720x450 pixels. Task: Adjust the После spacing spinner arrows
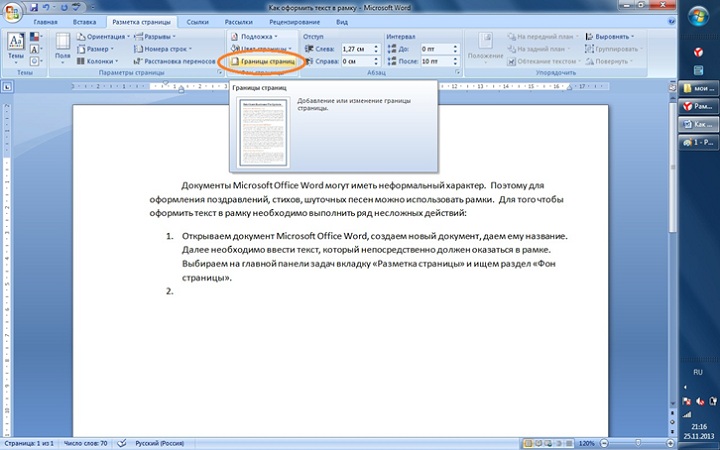pyautogui.click(x=456, y=61)
